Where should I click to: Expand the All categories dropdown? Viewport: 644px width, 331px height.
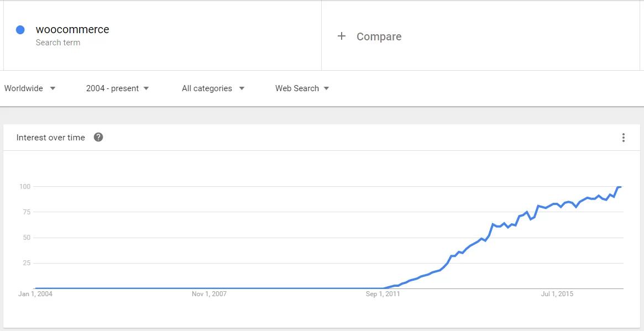coord(213,88)
